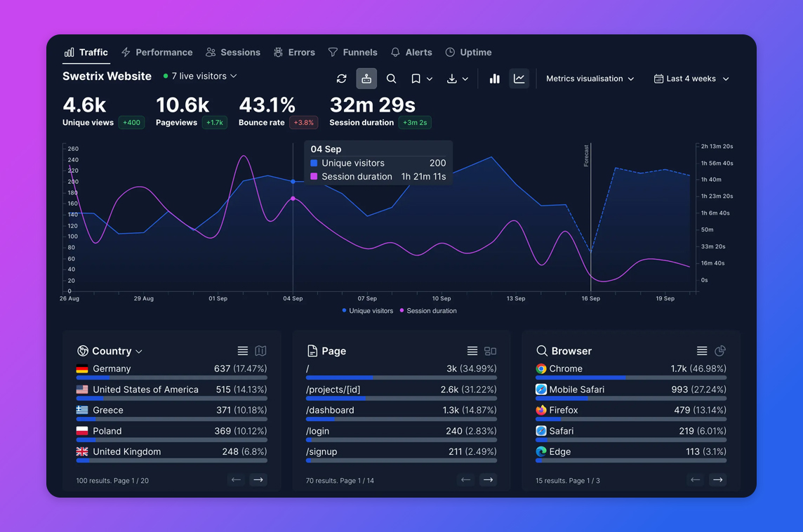Click the Chrome browser icon
Viewport: 803px width, 532px height.
[541, 368]
